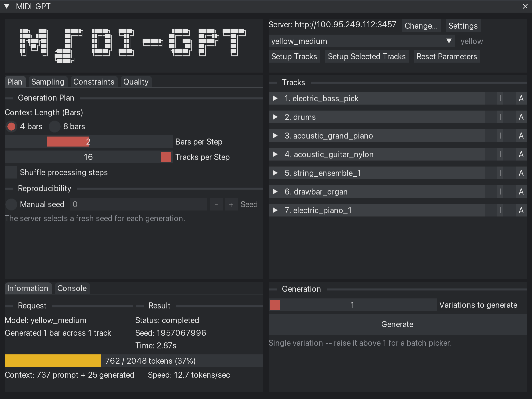The width and height of the screenshot is (532, 399).
Task: Click the I button for electric_bass_pick track
Action: 501,98
